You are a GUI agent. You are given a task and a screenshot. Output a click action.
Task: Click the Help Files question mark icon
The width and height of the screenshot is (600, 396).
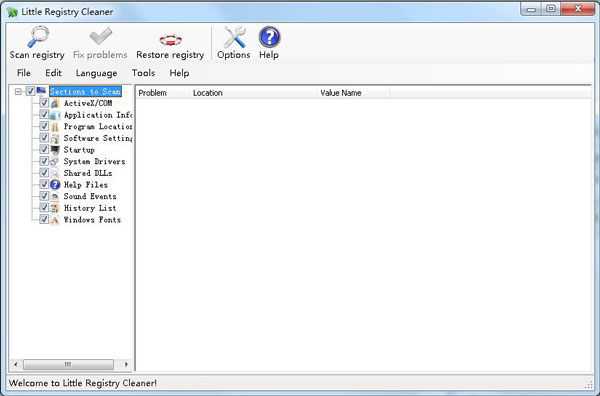click(x=55, y=185)
